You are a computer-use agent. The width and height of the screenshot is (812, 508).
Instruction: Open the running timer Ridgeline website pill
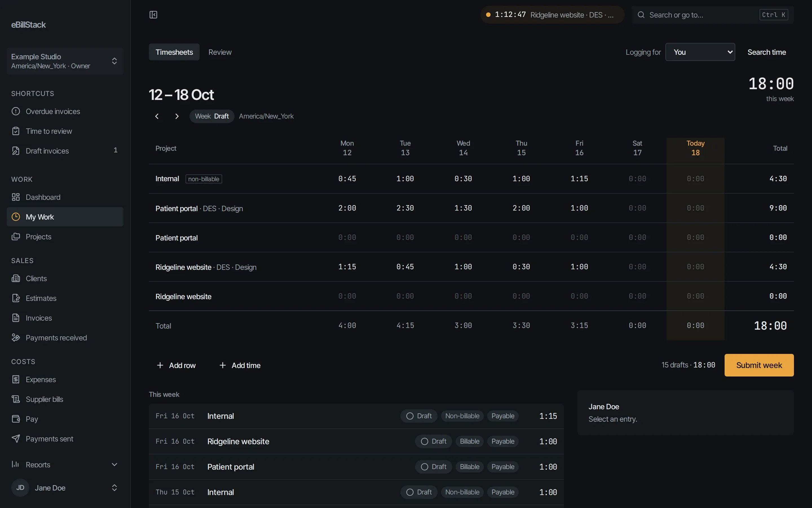coord(552,15)
